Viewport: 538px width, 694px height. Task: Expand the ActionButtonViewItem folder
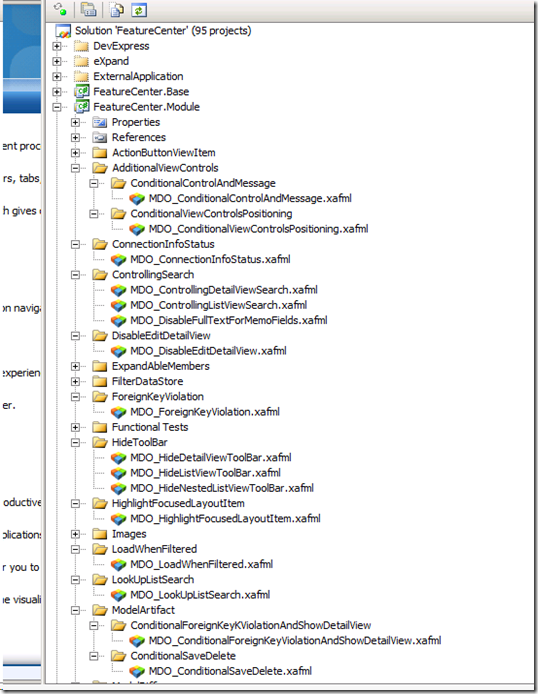click(x=75, y=153)
